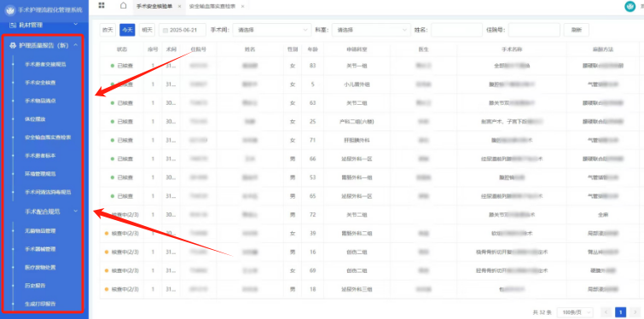Focus the 姓名 input field
This screenshot has width=644, height=319.
(x=456, y=30)
